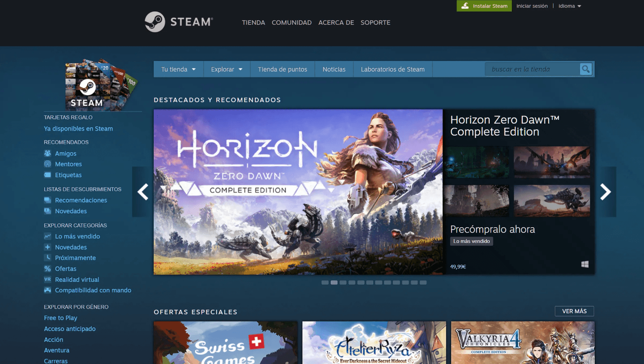Click the plus icon beside Novedades category
Image resolution: width=644 pixels, height=364 pixels.
pyautogui.click(x=47, y=247)
